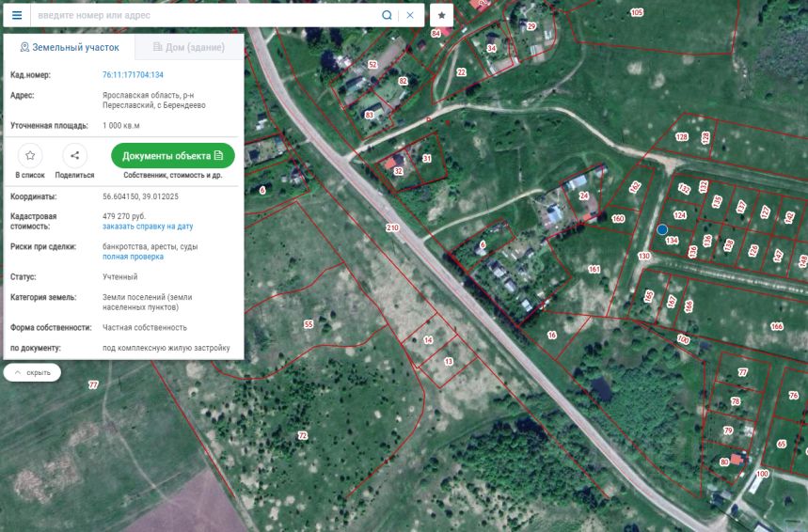Add parcel to list with star icon
Screen dimensions: 808x532
tap(30, 155)
